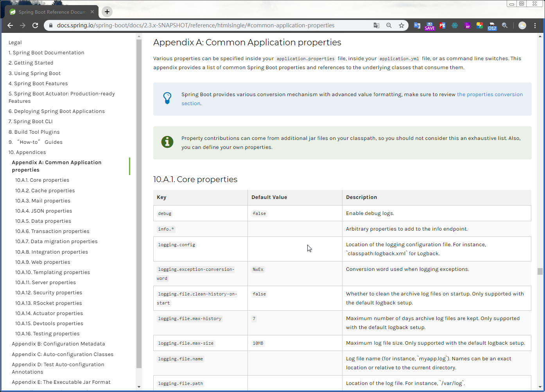Click the main page vertical scrollbar thumb
Image resolution: width=545 pixels, height=392 pixels.
(x=540, y=271)
